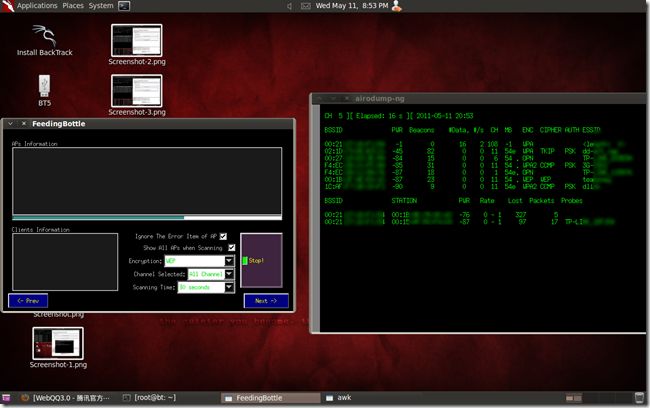Click the date and time clock
The width and height of the screenshot is (650, 408).
[352, 6]
